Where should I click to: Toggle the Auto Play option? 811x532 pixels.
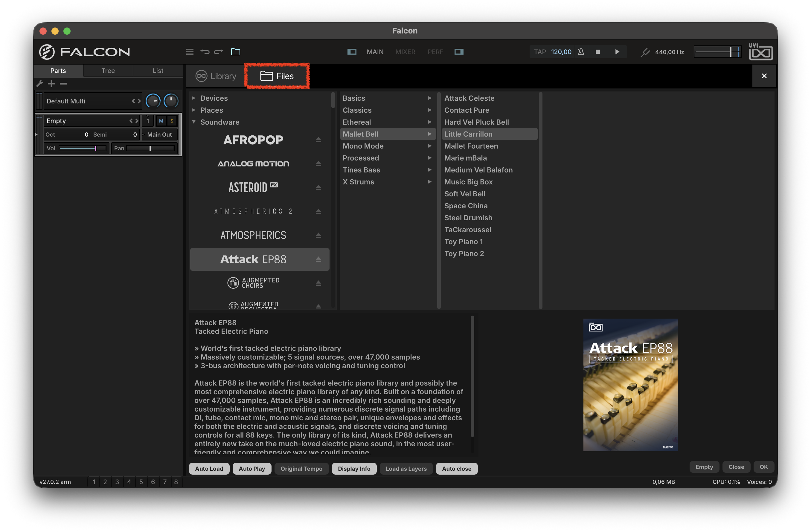252,468
